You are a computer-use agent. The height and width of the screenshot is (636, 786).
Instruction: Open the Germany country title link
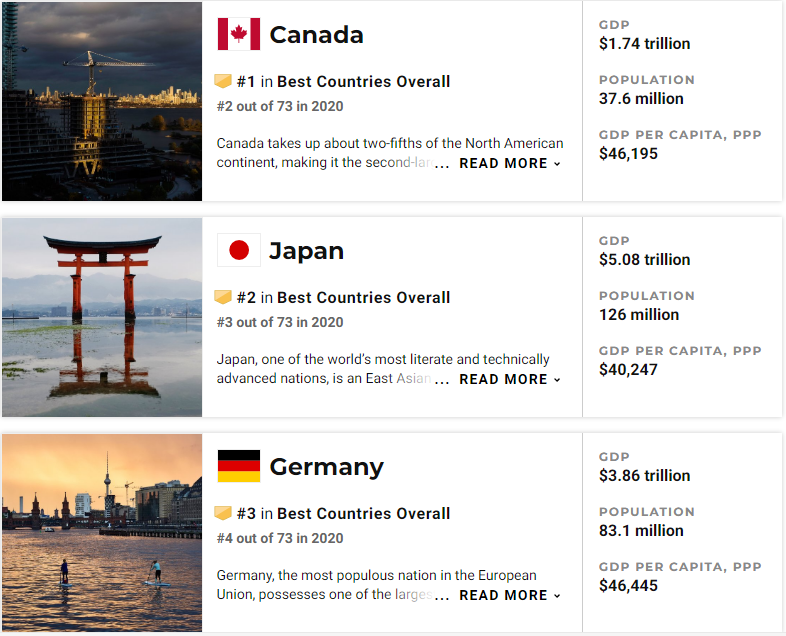click(x=326, y=467)
